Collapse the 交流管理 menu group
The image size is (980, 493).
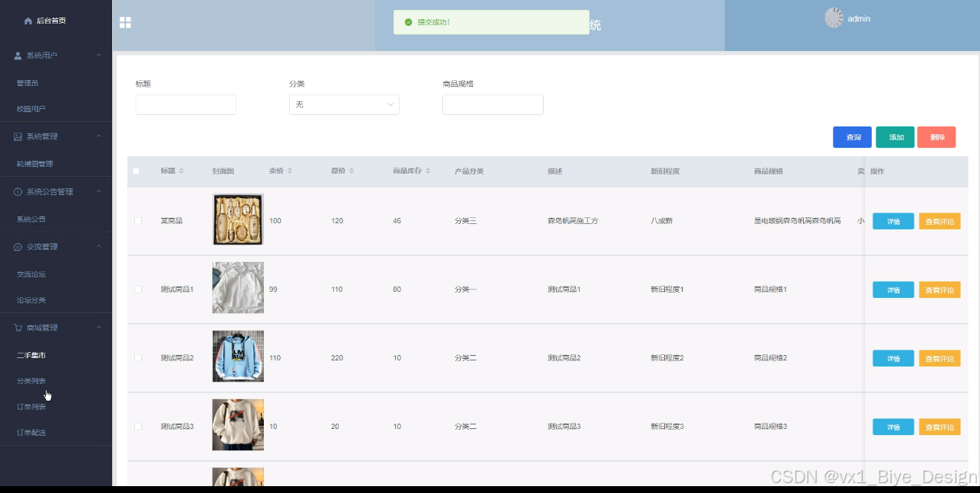(x=98, y=247)
